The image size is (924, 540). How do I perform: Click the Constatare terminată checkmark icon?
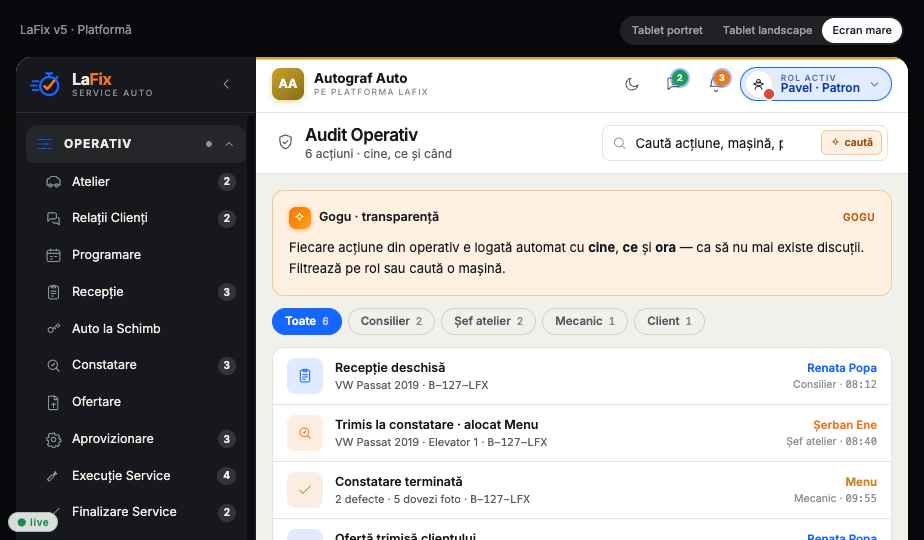305,490
